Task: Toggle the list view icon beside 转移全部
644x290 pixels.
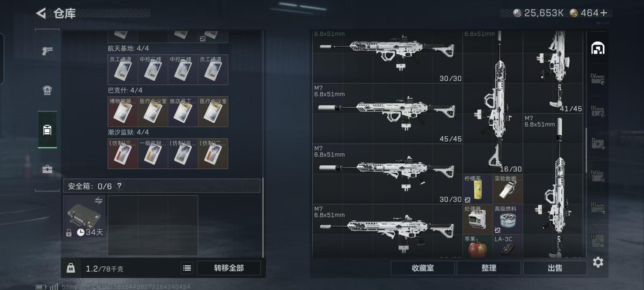Action: [187, 268]
